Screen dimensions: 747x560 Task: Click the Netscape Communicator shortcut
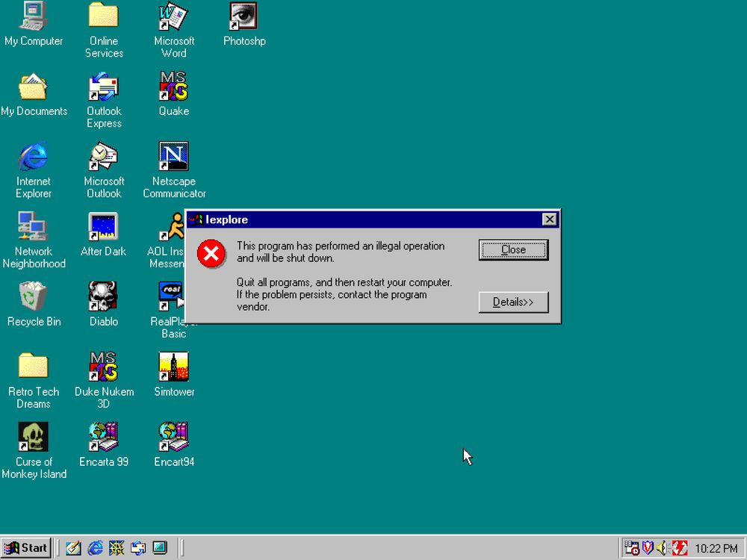[x=174, y=170]
